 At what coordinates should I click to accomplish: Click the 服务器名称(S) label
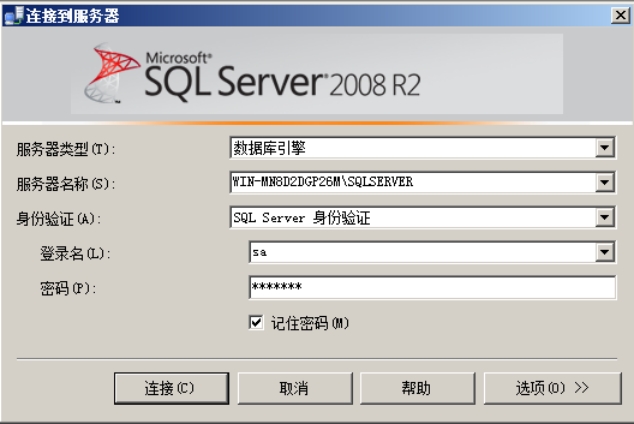66,183
